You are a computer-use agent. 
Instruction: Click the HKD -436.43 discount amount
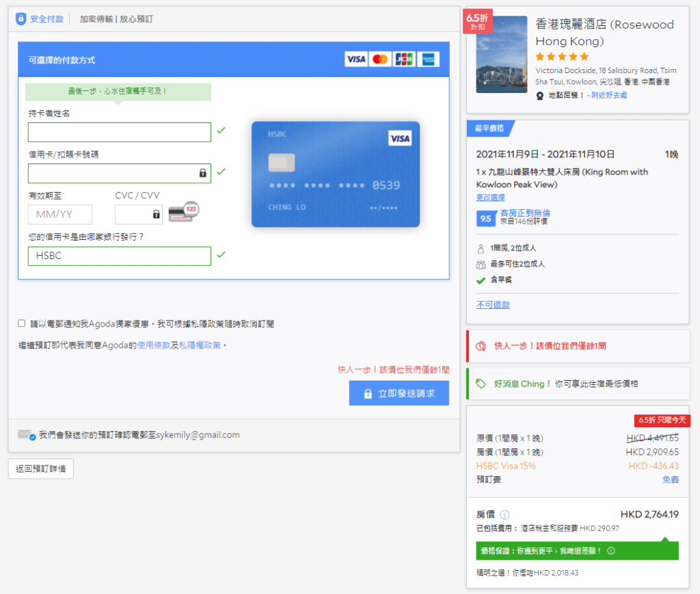[x=654, y=466]
